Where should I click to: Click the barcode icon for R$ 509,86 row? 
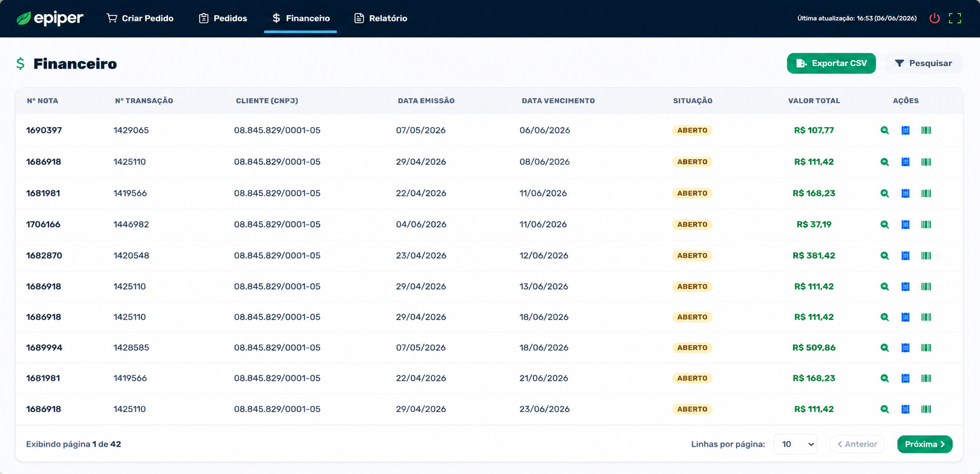(x=926, y=348)
